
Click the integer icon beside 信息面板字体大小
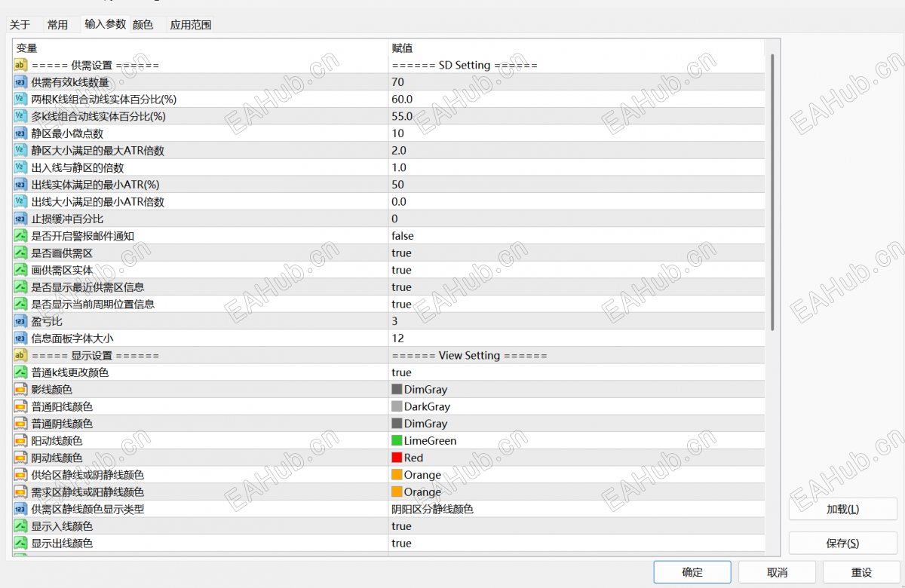click(x=20, y=338)
